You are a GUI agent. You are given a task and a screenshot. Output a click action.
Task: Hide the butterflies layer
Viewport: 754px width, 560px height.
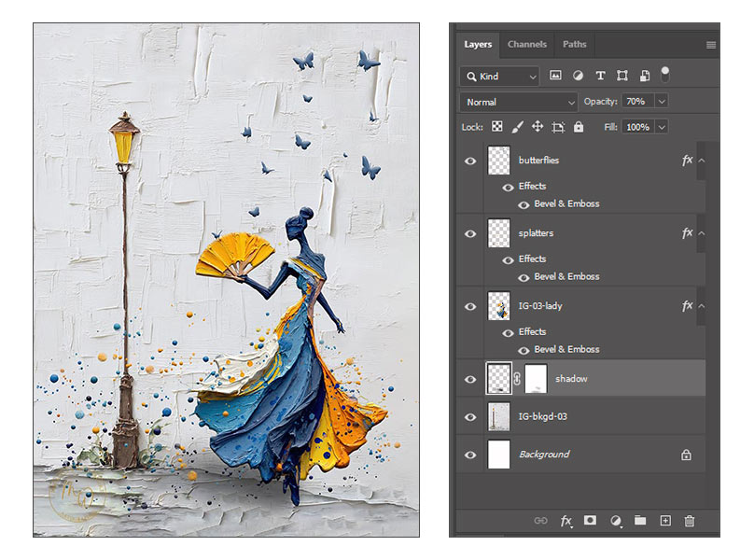[x=470, y=161]
